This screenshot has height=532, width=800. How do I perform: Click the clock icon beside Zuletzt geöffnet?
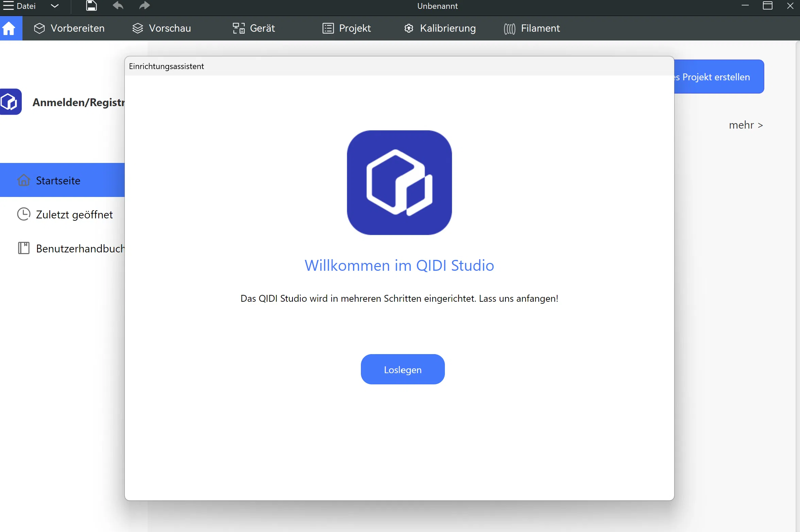24,214
